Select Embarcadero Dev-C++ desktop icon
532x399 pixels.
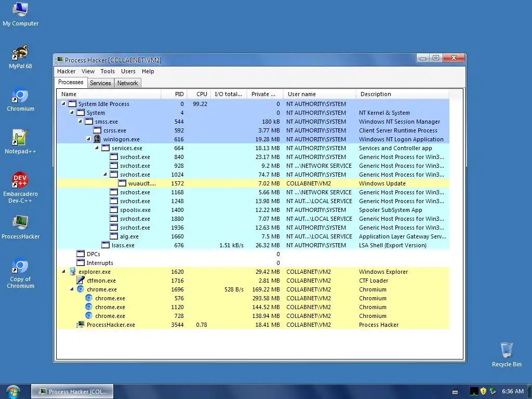(x=20, y=187)
